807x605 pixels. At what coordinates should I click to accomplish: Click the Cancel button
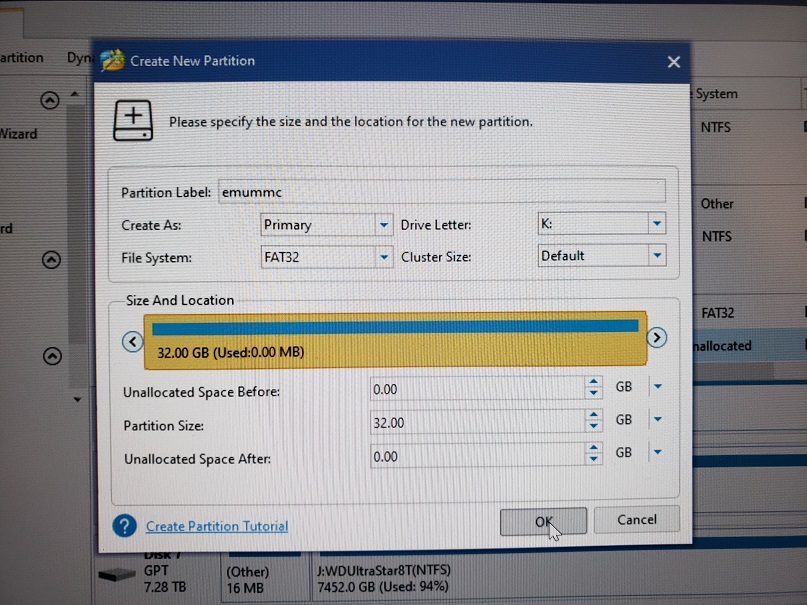coord(637,520)
